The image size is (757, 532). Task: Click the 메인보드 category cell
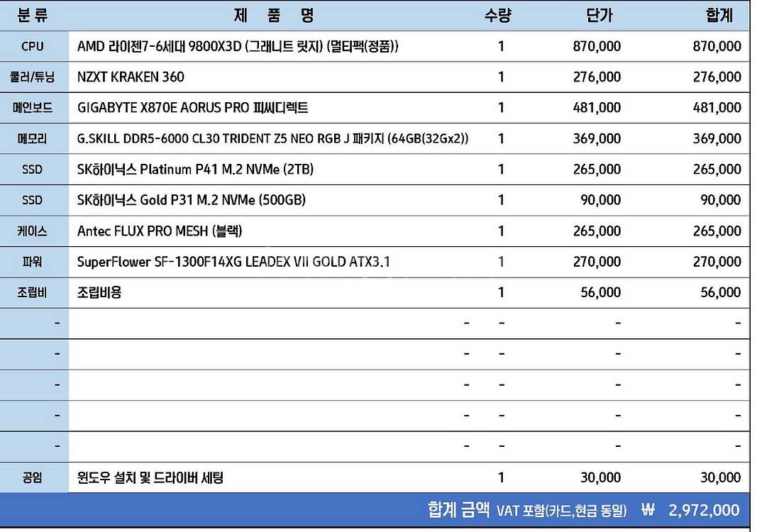[33, 108]
